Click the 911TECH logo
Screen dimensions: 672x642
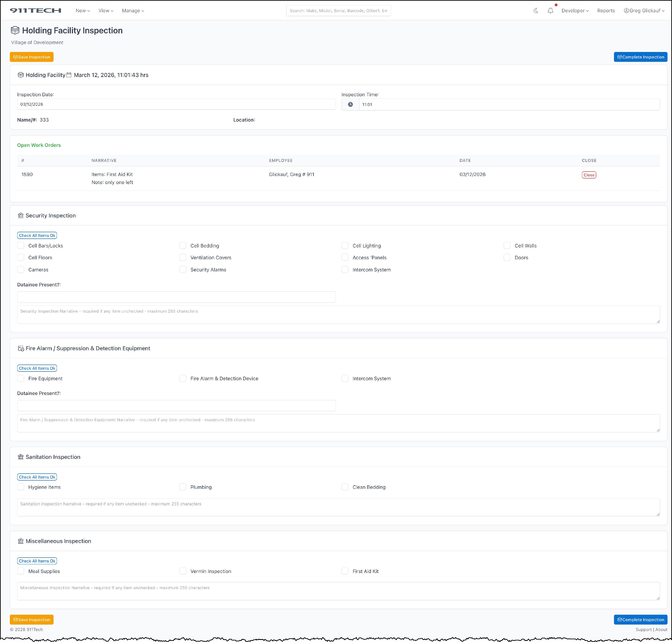coord(36,11)
